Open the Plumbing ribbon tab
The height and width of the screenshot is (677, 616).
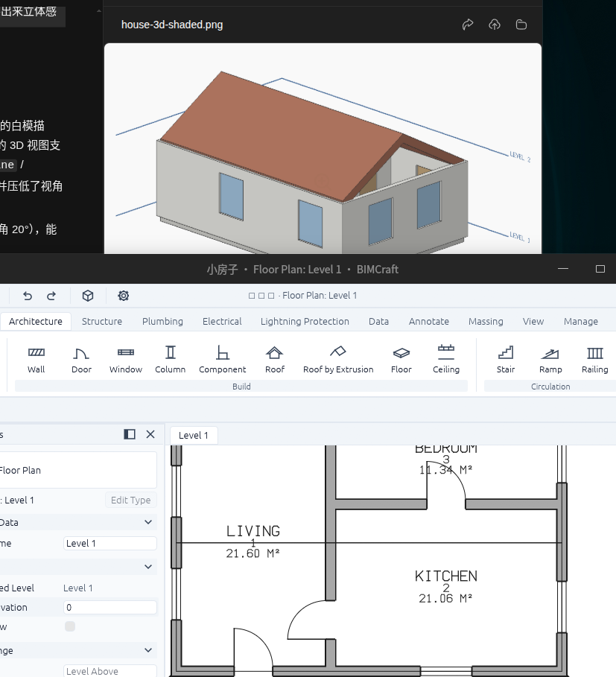162,322
